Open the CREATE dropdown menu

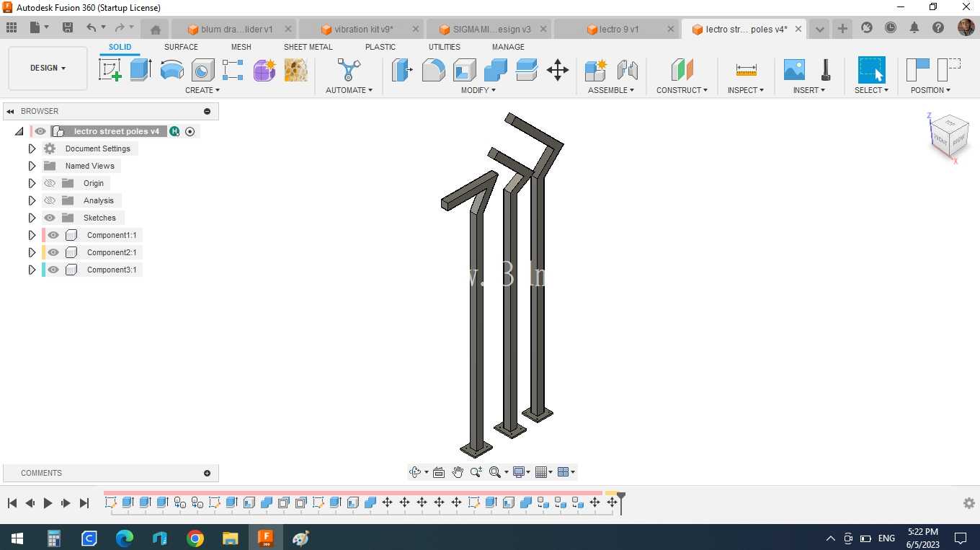202,90
